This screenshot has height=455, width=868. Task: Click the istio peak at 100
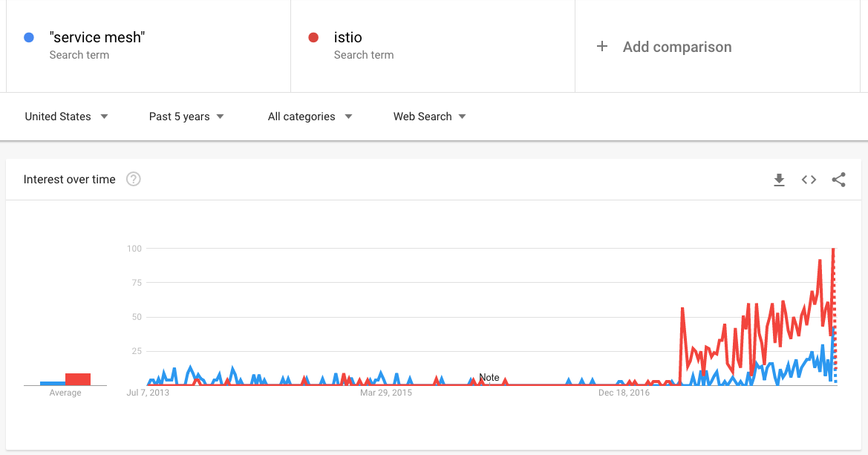click(x=833, y=249)
